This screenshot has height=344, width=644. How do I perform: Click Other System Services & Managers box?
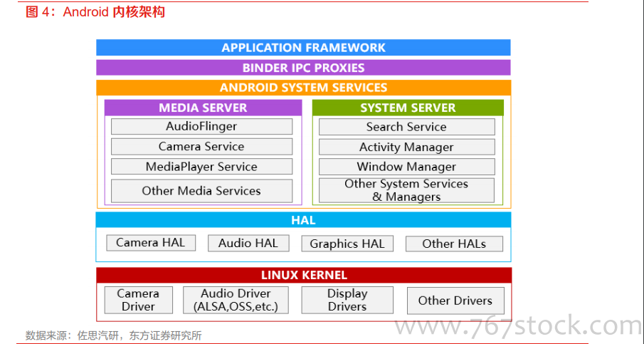pyautogui.click(x=406, y=190)
